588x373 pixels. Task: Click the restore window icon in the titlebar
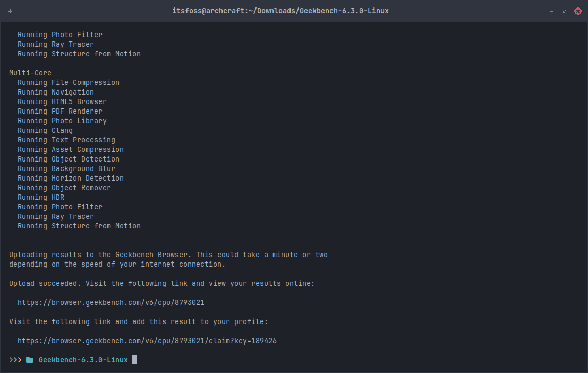point(564,11)
